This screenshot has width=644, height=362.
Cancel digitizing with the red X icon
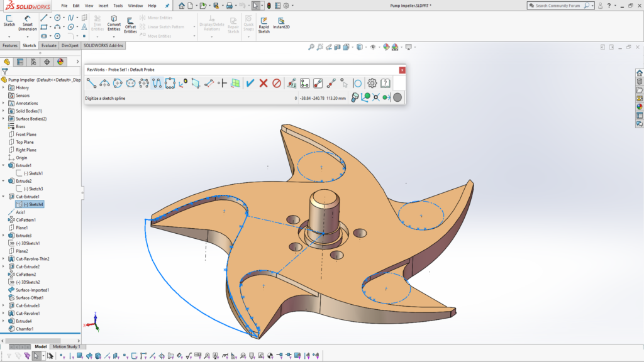point(263,82)
